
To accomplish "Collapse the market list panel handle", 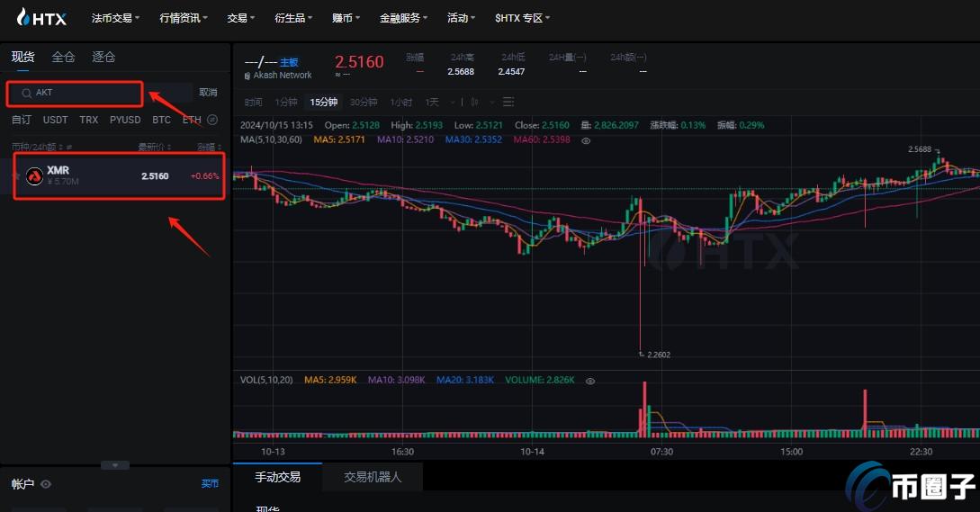I will tap(115, 465).
